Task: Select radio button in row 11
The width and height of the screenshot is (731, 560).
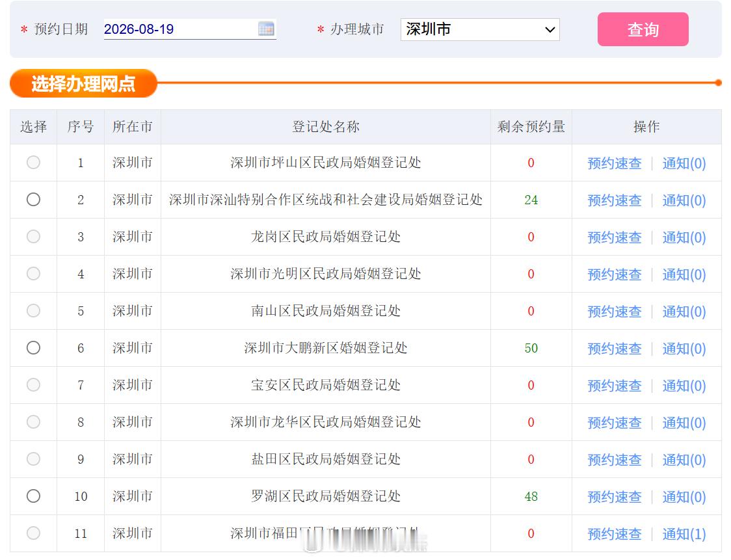Action: [x=33, y=533]
